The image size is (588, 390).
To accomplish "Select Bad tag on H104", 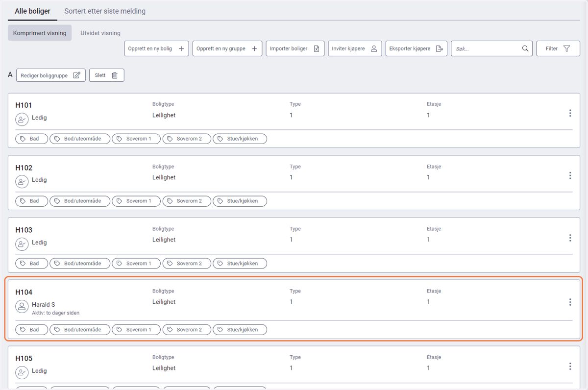I will click(x=31, y=329).
